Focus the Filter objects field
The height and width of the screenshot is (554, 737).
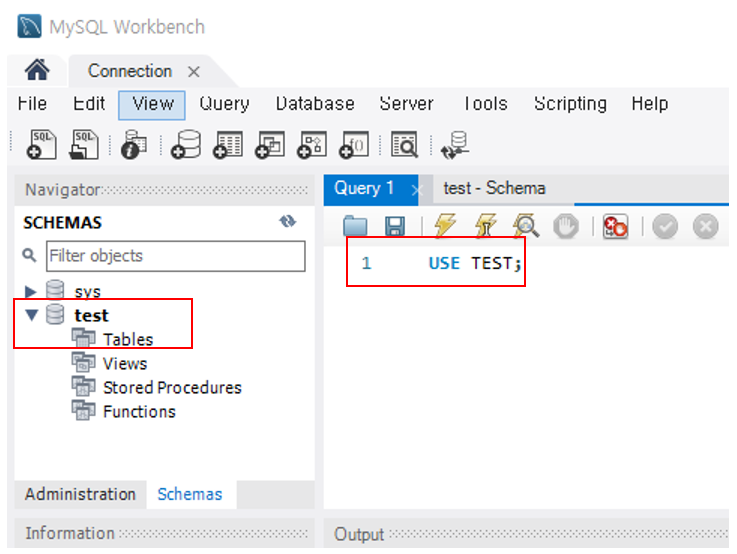coord(176,256)
